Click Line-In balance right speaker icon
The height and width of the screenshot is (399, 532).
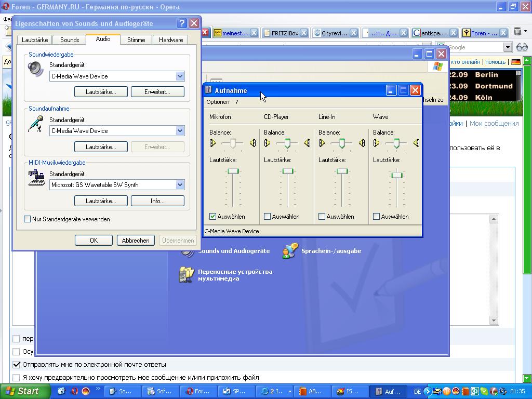click(x=362, y=143)
